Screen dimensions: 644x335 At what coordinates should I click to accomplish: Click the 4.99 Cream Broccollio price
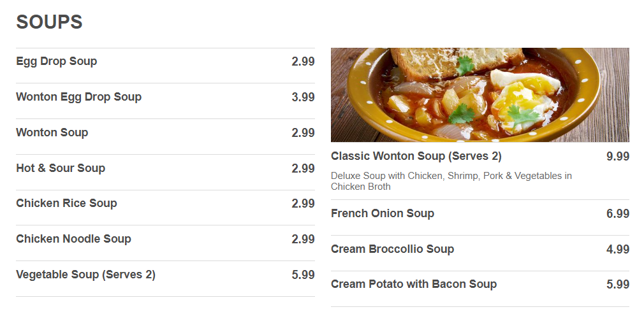[x=617, y=250]
